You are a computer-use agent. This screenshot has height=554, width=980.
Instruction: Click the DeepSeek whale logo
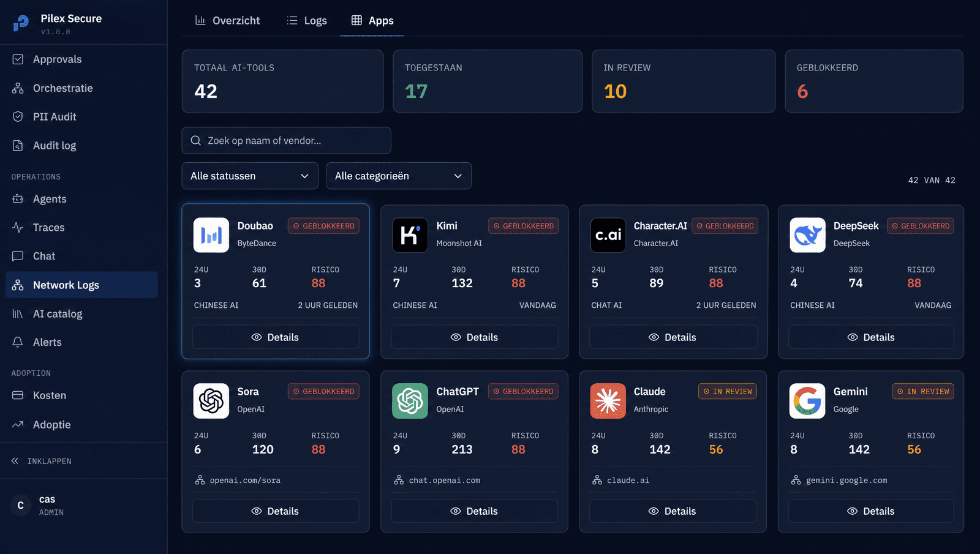(x=807, y=235)
